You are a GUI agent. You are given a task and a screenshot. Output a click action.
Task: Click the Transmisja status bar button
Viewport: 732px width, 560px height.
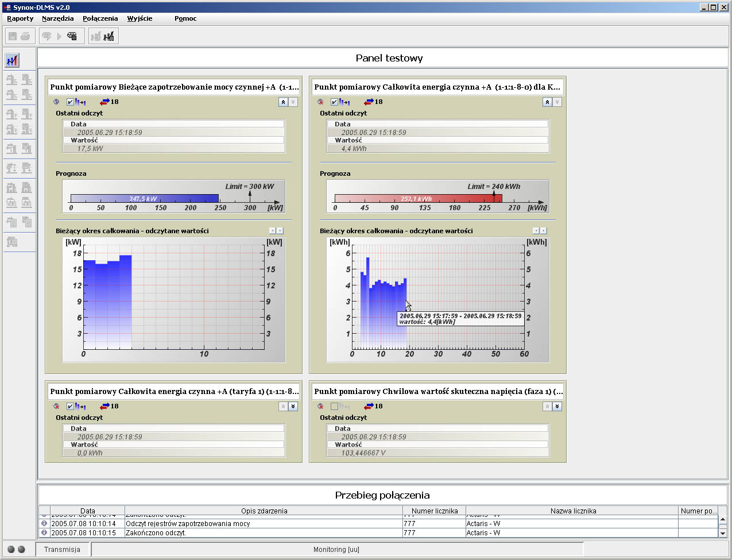[62, 550]
